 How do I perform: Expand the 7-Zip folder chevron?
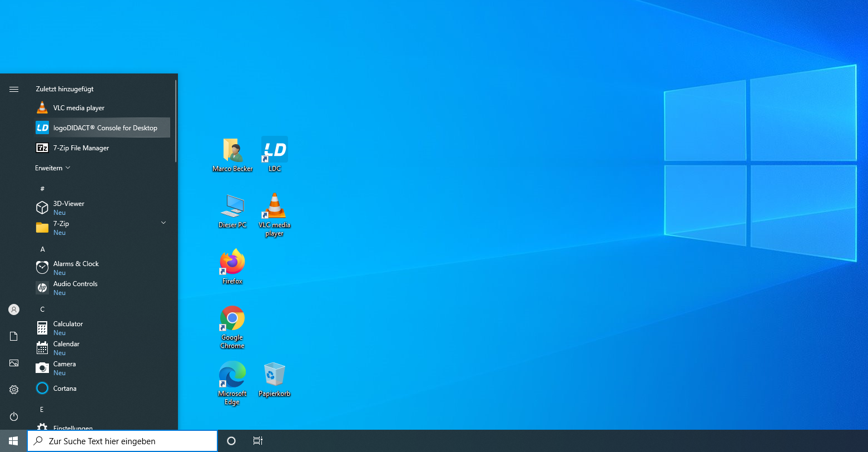pyautogui.click(x=163, y=223)
